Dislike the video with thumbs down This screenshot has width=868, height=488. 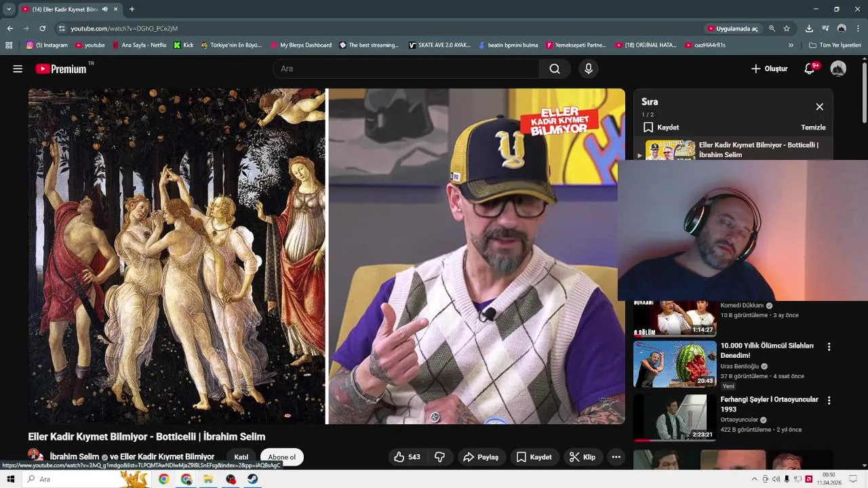[x=439, y=457]
